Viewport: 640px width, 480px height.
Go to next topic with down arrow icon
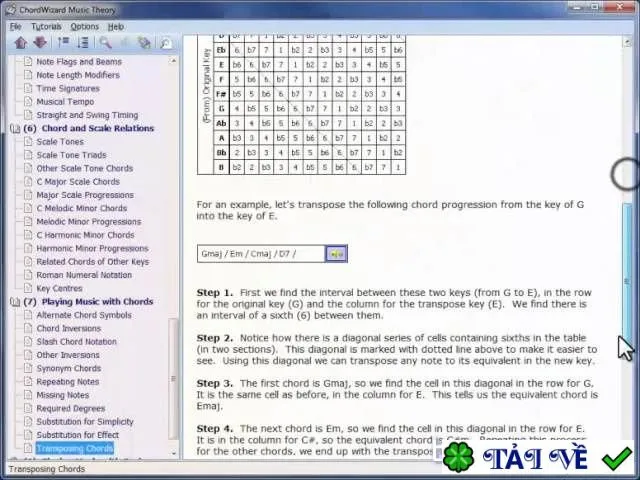click(40, 42)
